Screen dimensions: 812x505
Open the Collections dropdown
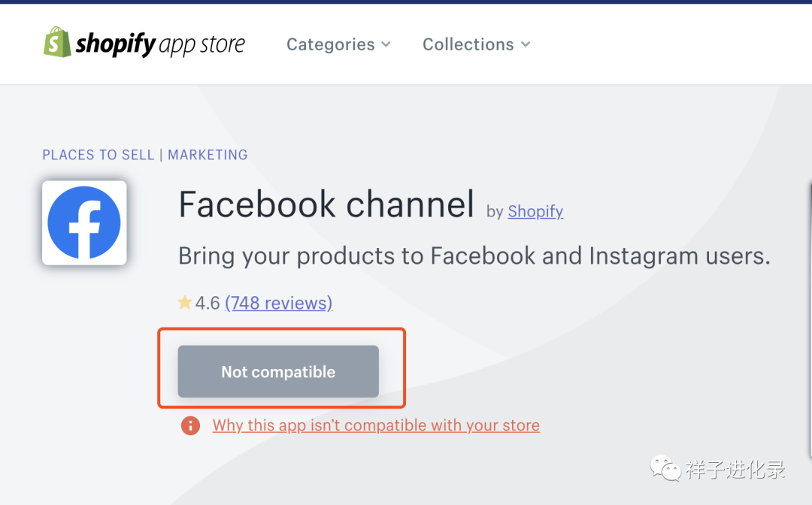pos(468,44)
